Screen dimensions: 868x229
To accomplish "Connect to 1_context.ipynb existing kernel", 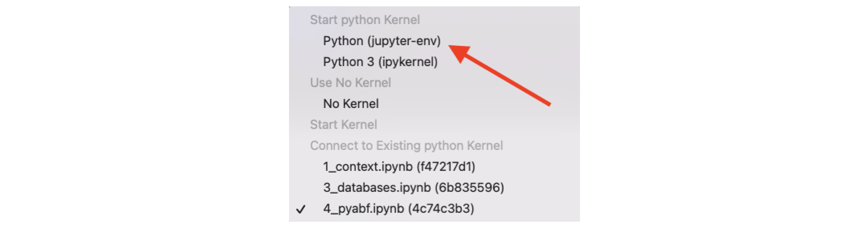I will 399,167.
